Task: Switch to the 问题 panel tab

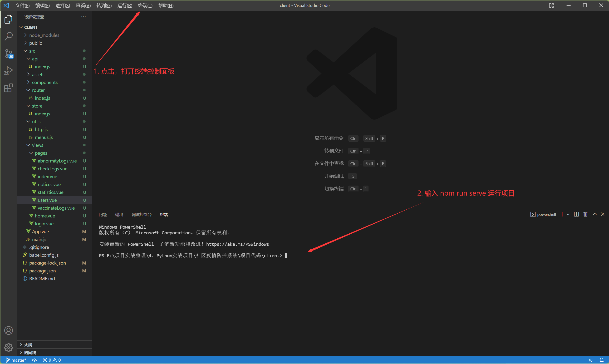Action: pyautogui.click(x=103, y=214)
